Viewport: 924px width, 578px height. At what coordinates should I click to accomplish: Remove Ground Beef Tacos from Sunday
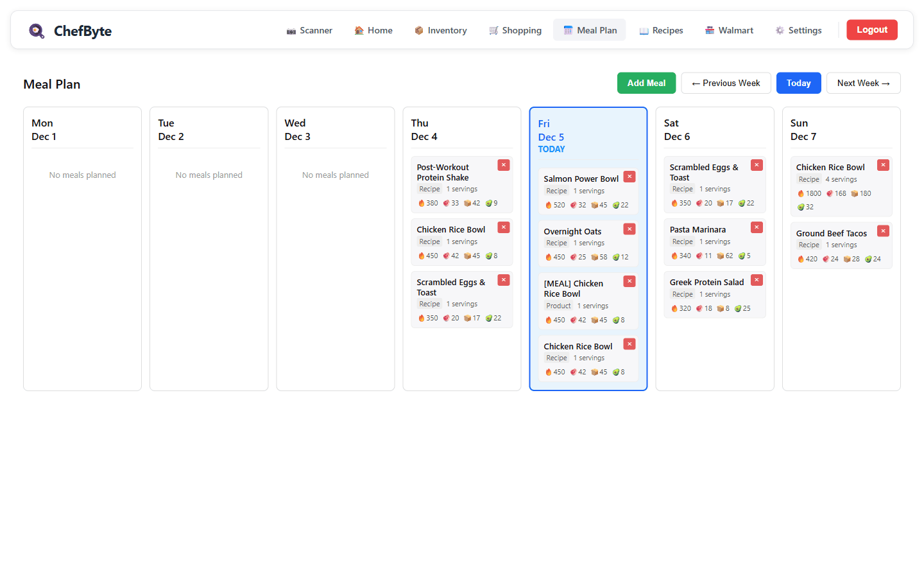coord(883,231)
